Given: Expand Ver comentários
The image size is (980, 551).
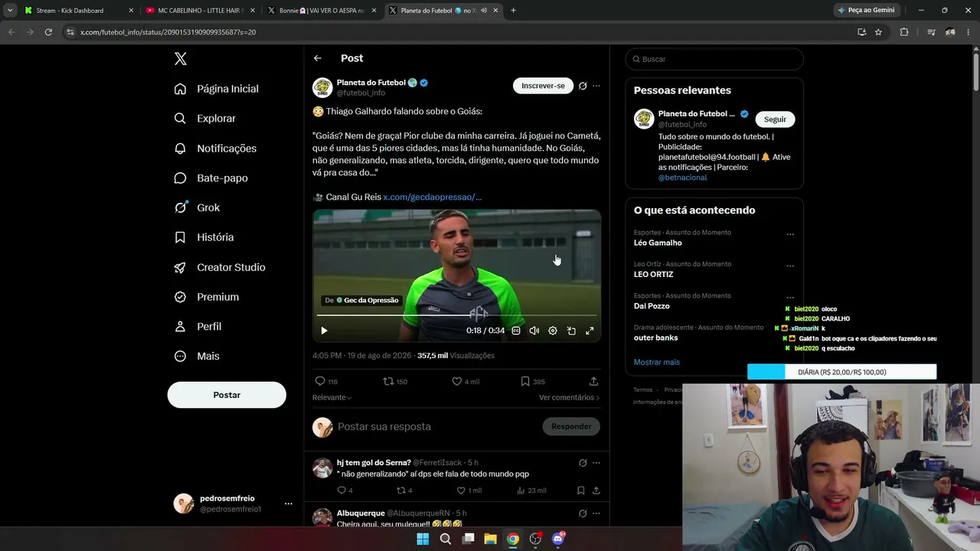Looking at the screenshot, I should pos(569,397).
